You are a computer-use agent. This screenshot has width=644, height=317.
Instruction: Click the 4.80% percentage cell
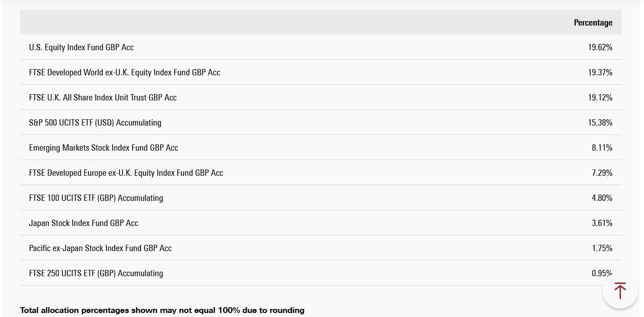602,198
